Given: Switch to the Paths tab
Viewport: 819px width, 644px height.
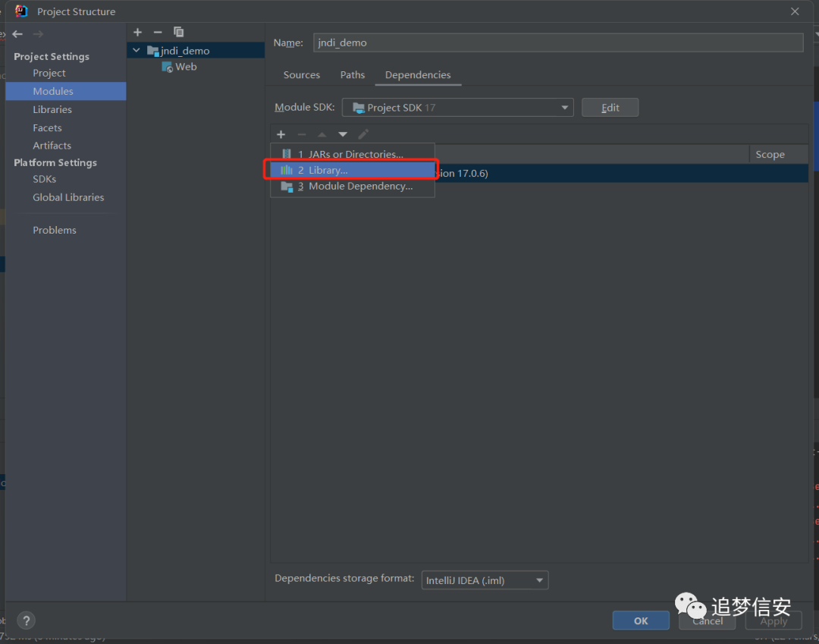Looking at the screenshot, I should coord(353,74).
